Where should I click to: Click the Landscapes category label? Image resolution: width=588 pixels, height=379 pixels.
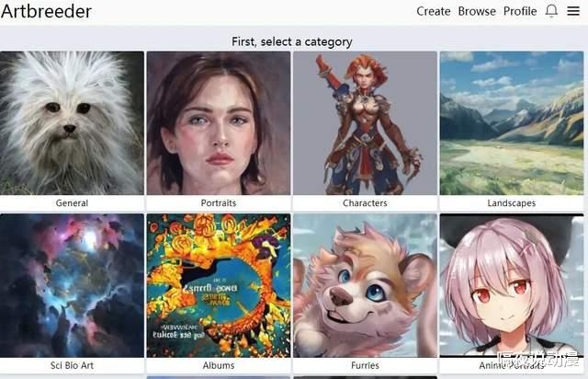pyautogui.click(x=512, y=202)
